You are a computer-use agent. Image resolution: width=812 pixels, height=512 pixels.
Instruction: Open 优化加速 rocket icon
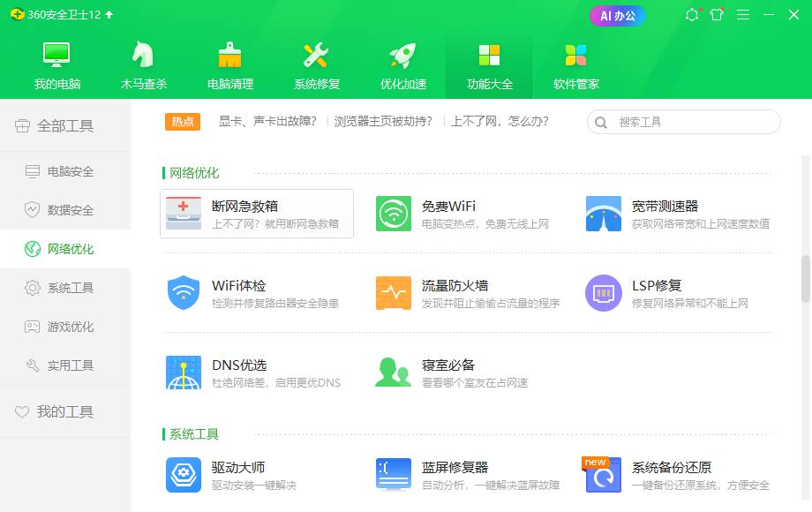[402, 55]
